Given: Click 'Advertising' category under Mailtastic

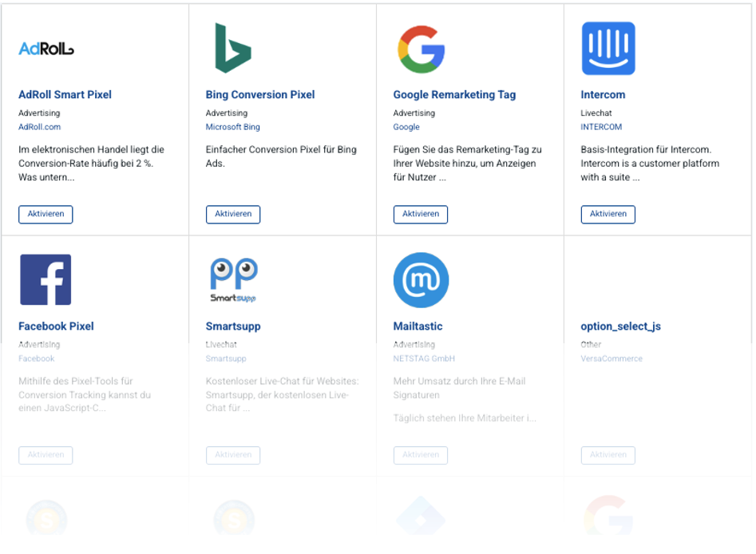Looking at the screenshot, I should tap(414, 344).
